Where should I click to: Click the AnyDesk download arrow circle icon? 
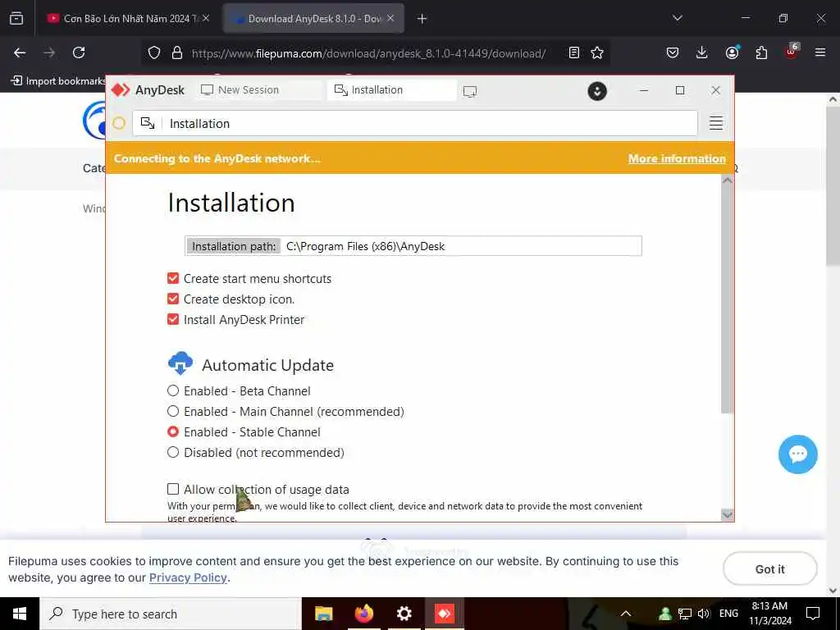(597, 91)
